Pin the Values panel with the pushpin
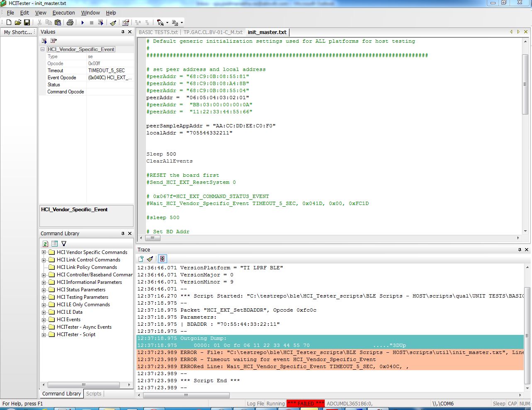 pyautogui.click(x=122, y=32)
